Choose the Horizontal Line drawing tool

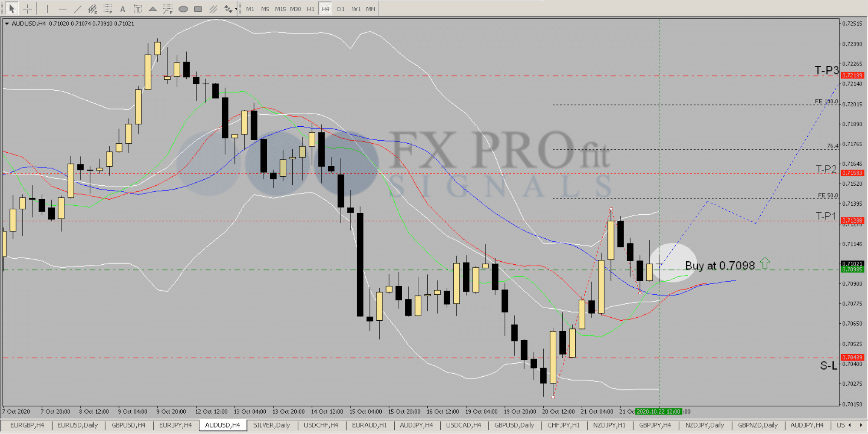tap(62, 9)
